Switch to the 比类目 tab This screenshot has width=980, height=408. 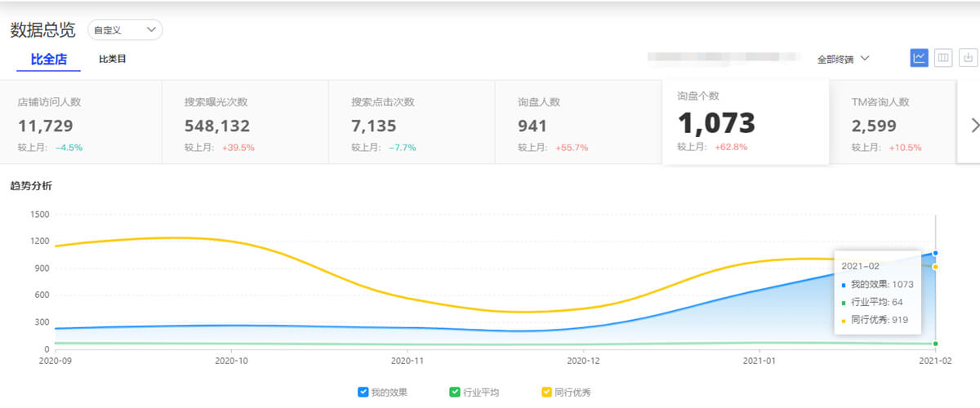pos(112,60)
